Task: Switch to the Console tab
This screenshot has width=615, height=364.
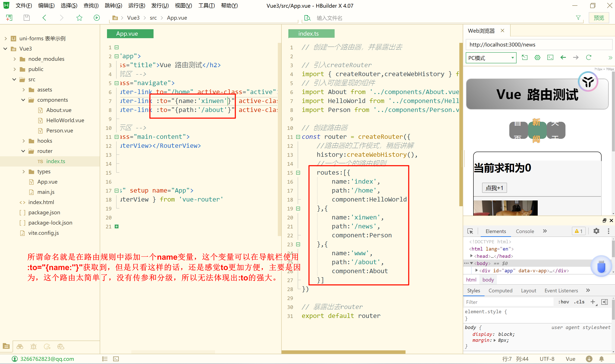Action: (x=525, y=231)
